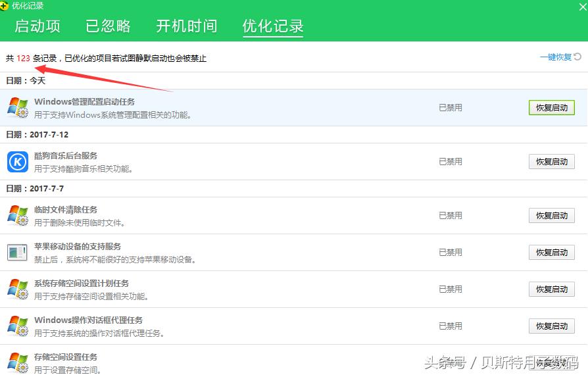Select the 苹果移动设备的支持服务 entry title
Image resolution: width=588 pixels, height=375 pixels.
[x=78, y=246]
